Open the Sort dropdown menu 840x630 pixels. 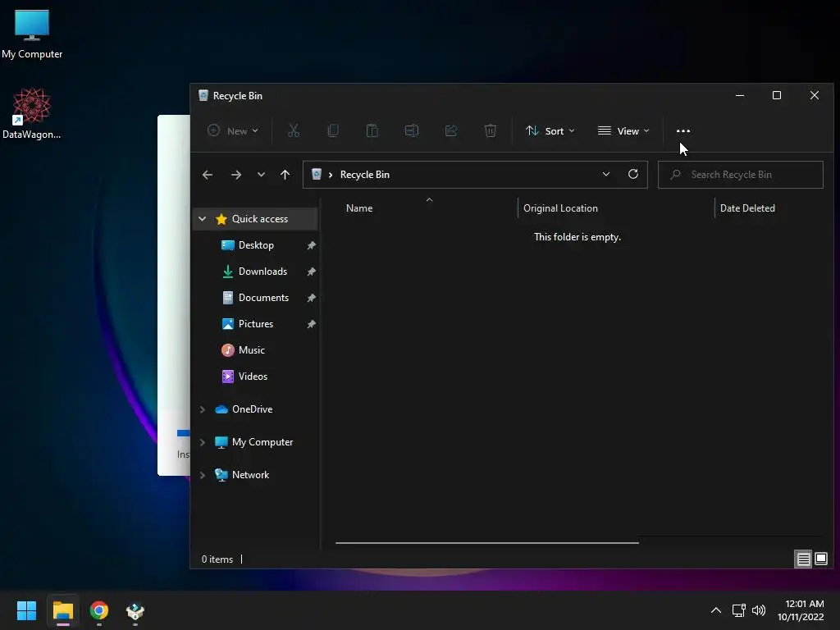(x=550, y=130)
